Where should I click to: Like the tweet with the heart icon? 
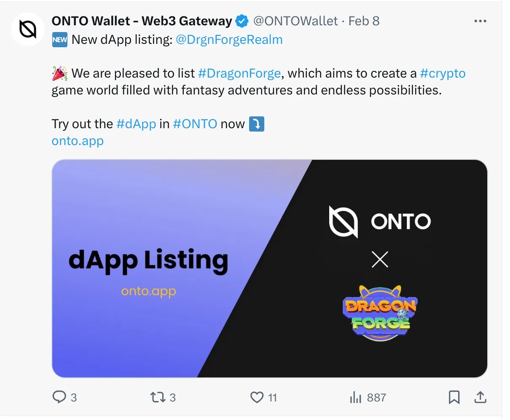tap(257, 397)
